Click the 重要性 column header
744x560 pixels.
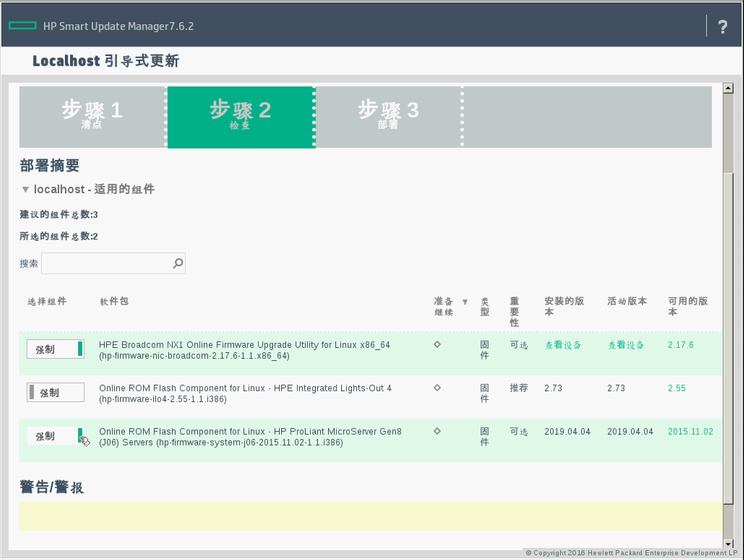click(x=514, y=312)
